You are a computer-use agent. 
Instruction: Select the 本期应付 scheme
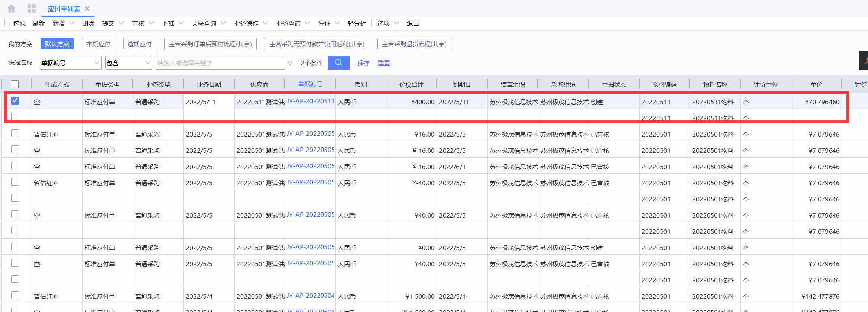(98, 44)
